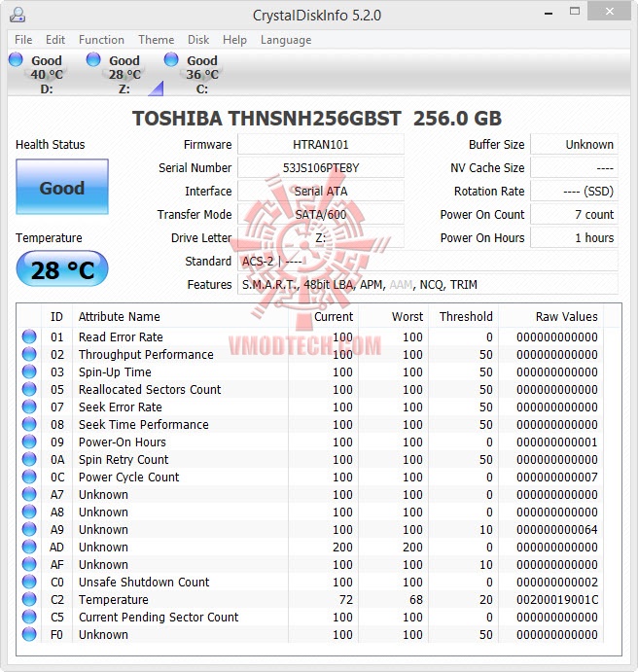Click the Standard field ACS-2
638x672 pixels.
click(x=428, y=261)
